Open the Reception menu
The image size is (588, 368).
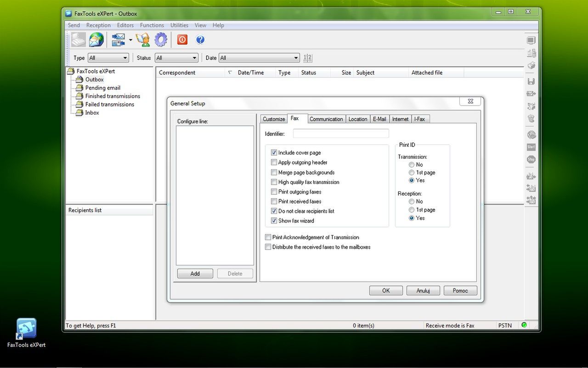98,25
